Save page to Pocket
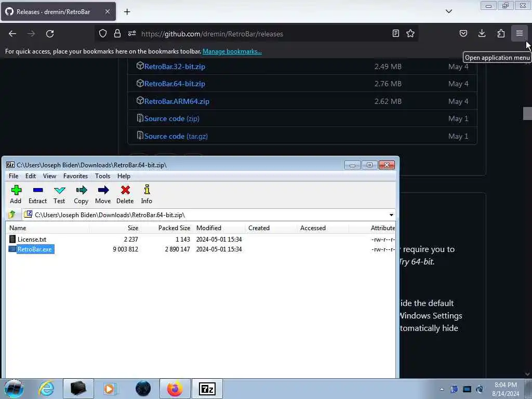The height and width of the screenshot is (399, 532). point(463,34)
